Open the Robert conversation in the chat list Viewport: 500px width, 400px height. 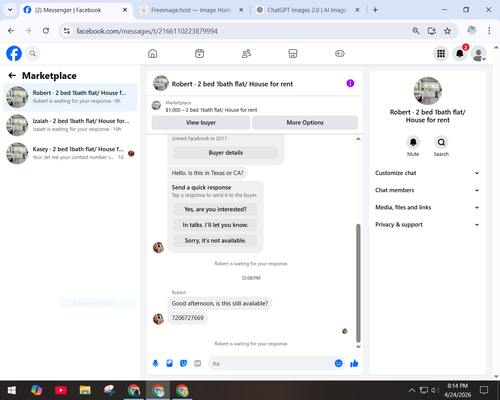pyautogui.click(x=70, y=97)
